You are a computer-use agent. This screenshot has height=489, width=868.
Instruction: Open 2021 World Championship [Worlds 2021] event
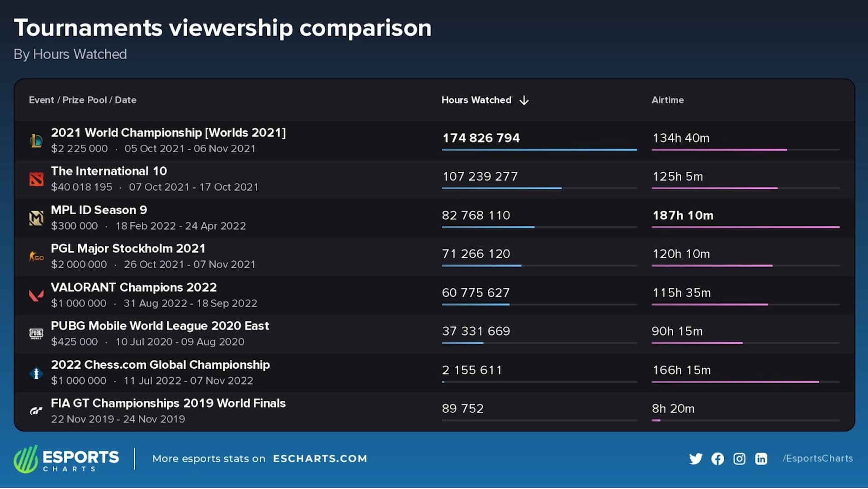(168, 132)
